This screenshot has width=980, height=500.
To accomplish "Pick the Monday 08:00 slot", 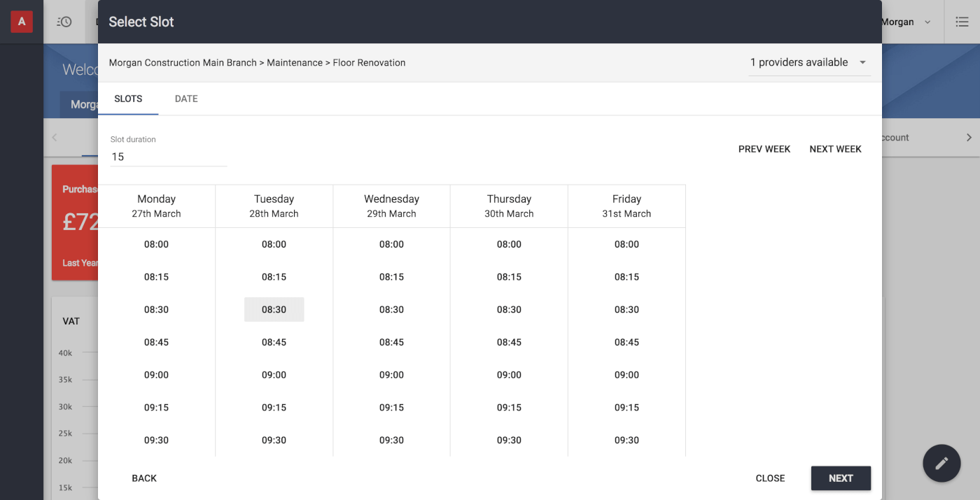I will pos(157,245).
